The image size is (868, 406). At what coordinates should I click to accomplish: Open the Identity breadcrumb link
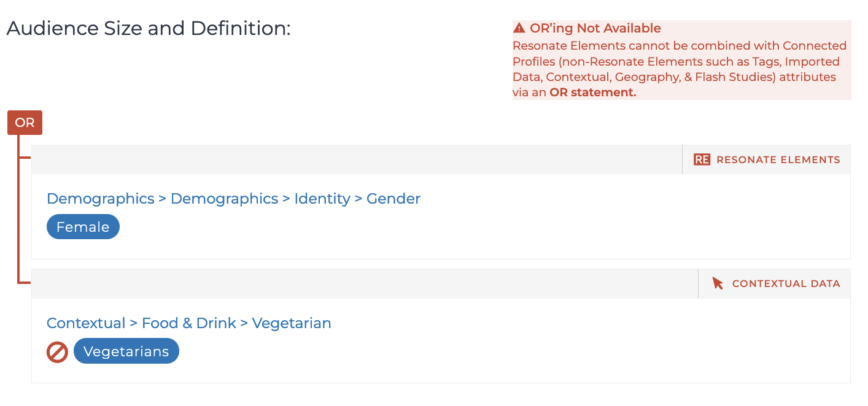[322, 199]
